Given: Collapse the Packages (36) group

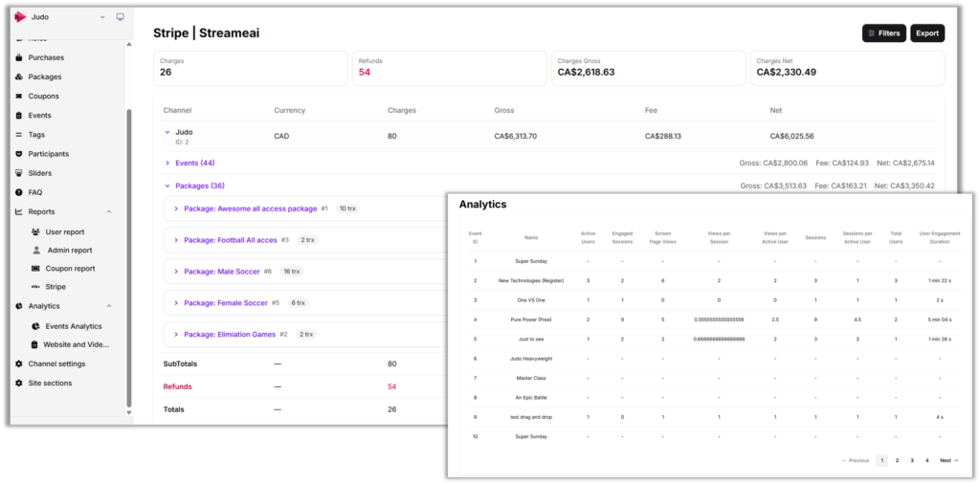Looking at the screenshot, I should click(x=167, y=186).
